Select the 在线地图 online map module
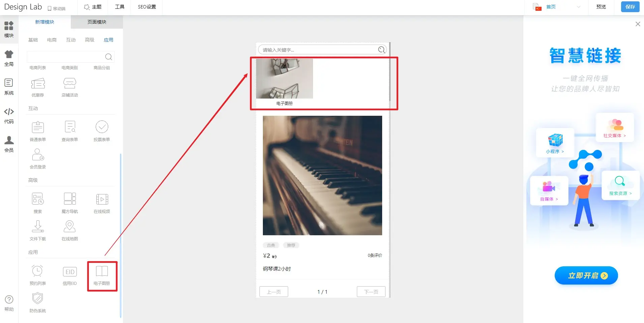644x323 pixels. tap(70, 231)
